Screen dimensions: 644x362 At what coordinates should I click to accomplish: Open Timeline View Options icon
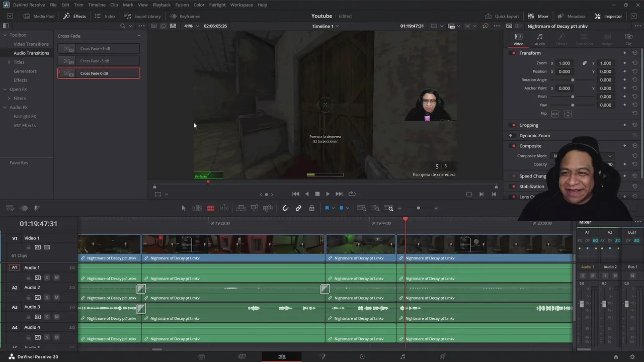coord(10,208)
